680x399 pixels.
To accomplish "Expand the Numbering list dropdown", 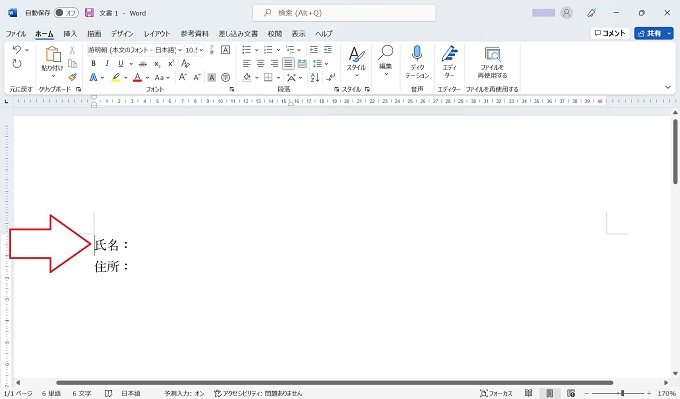I will tap(278, 50).
